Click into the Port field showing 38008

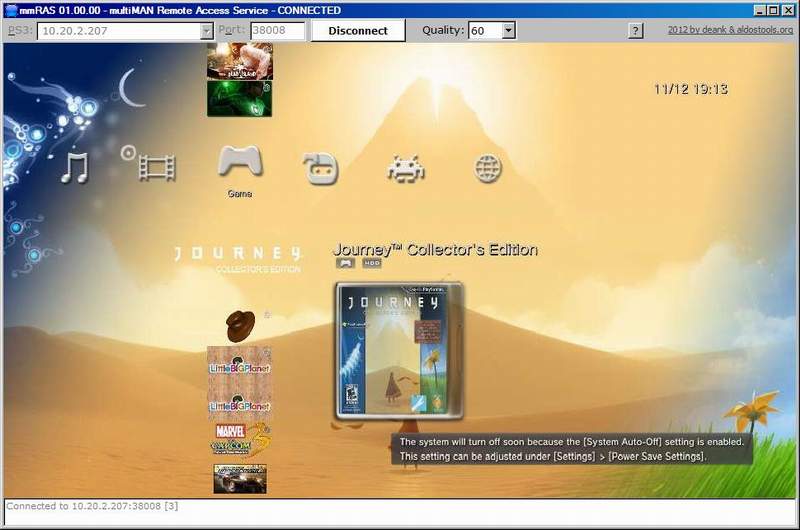(x=277, y=31)
